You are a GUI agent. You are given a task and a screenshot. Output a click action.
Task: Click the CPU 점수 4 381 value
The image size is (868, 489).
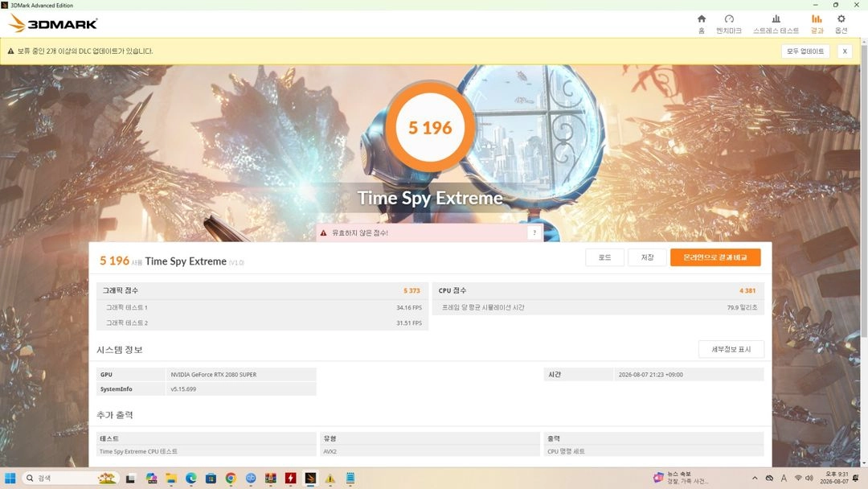(747, 290)
